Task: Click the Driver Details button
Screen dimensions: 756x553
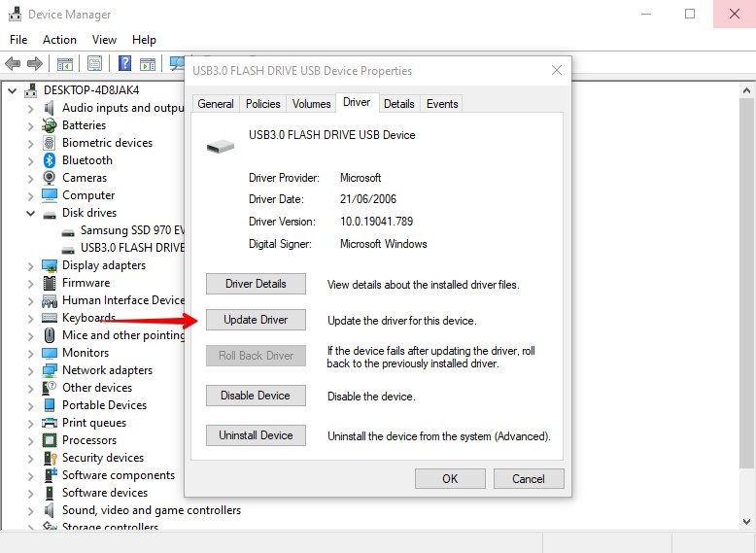Action: tap(256, 284)
